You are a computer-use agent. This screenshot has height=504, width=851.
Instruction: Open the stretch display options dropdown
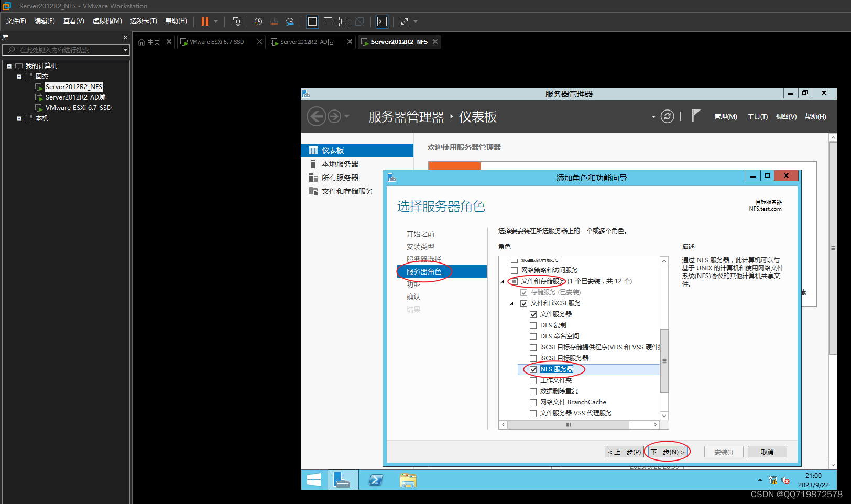click(x=416, y=21)
